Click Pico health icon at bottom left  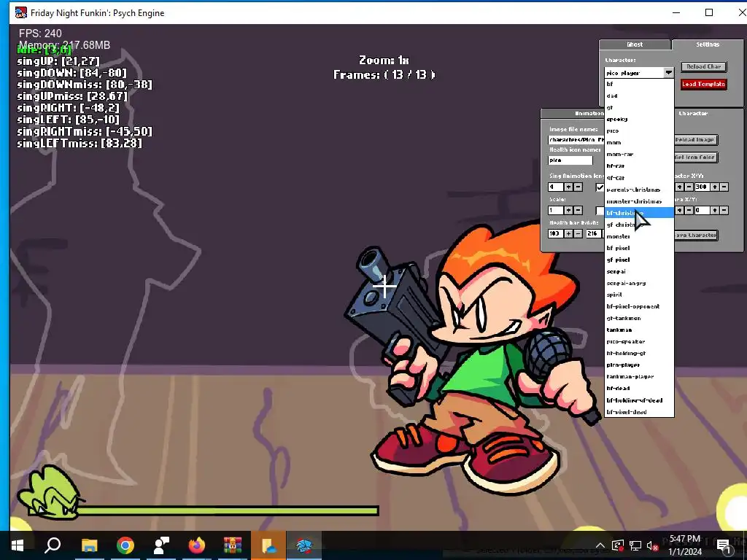click(x=50, y=494)
